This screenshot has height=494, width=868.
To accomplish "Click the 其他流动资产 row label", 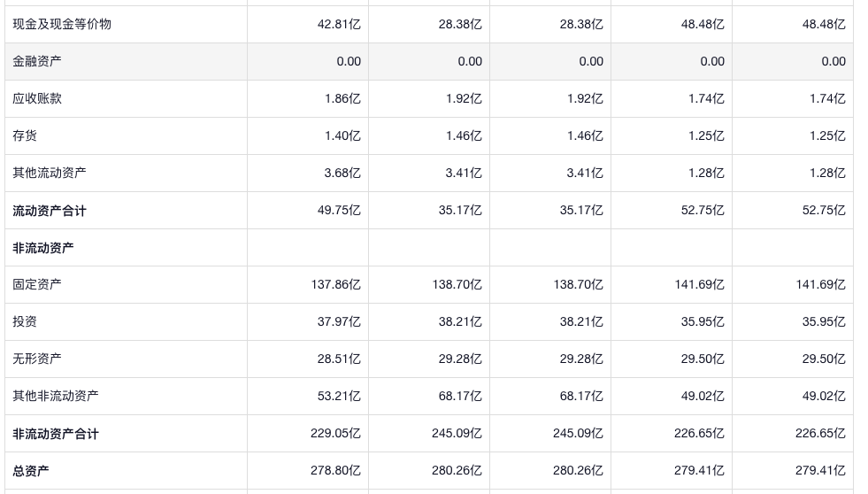I will click(x=50, y=173).
